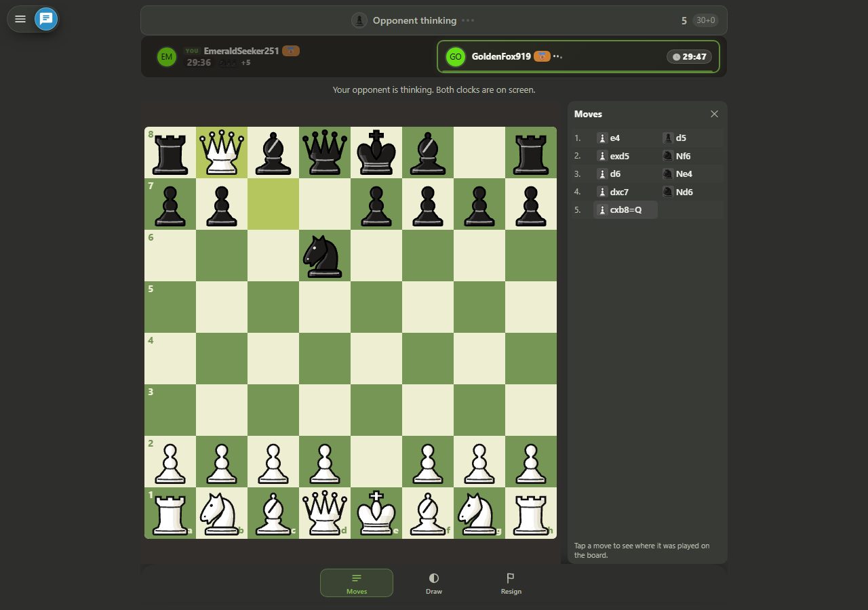Select the black pawn on a7

tap(170, 204)
